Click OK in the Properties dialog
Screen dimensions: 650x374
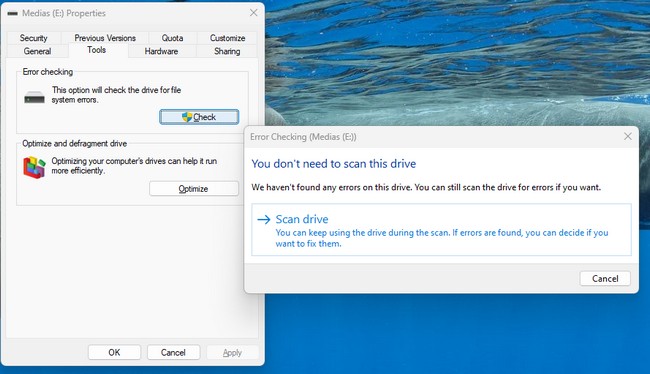(x=114, y=352)
